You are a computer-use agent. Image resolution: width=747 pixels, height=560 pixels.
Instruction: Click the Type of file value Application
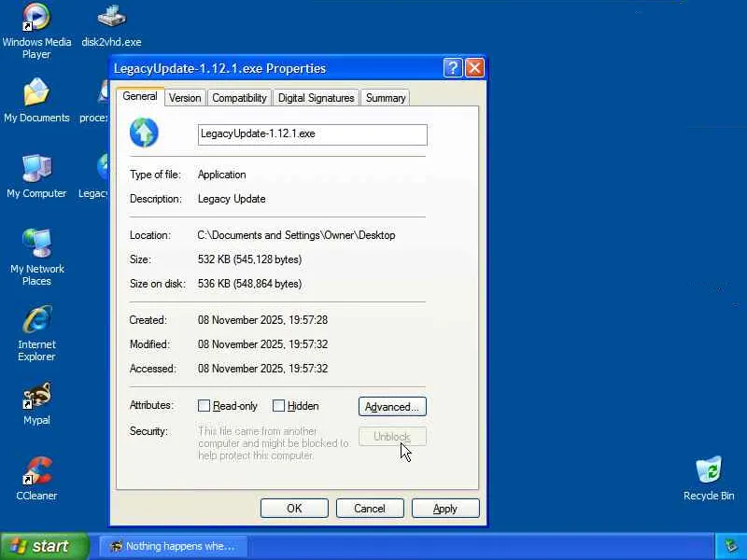222,175
